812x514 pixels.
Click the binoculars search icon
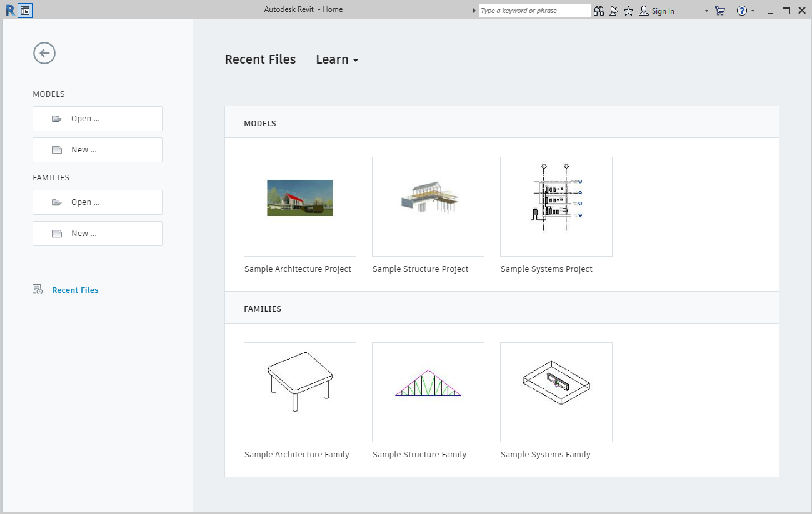pyautogui.click(x=599, y=11)
